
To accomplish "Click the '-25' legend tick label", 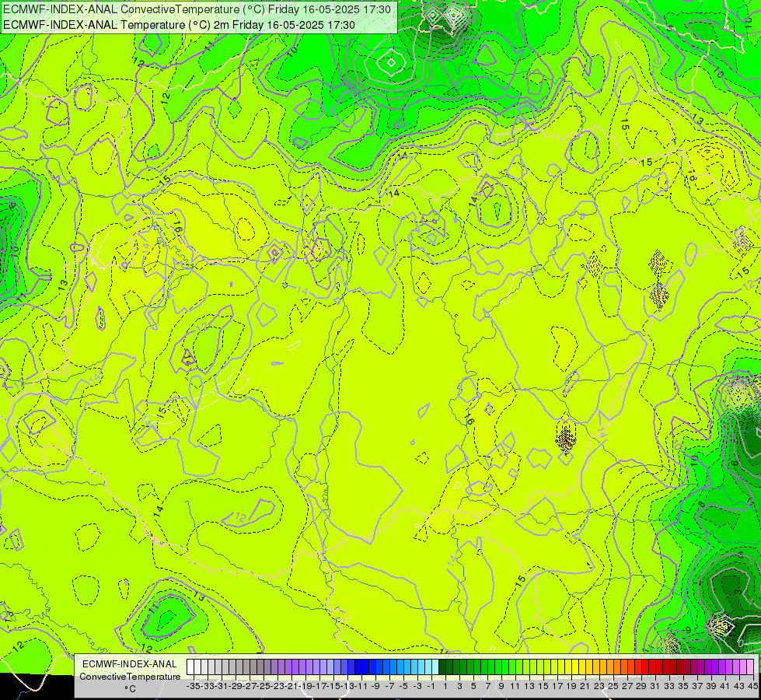I will point(264,686).
